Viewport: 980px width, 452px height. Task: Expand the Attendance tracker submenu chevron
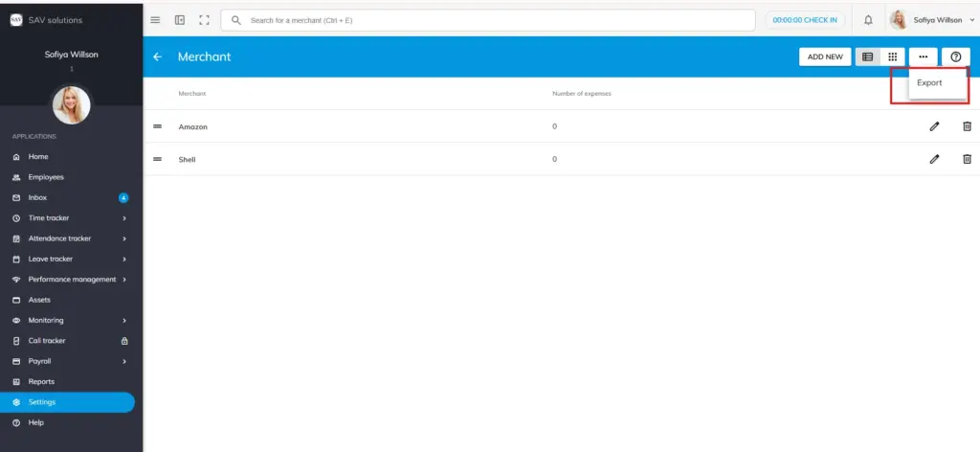coord(124,238)
